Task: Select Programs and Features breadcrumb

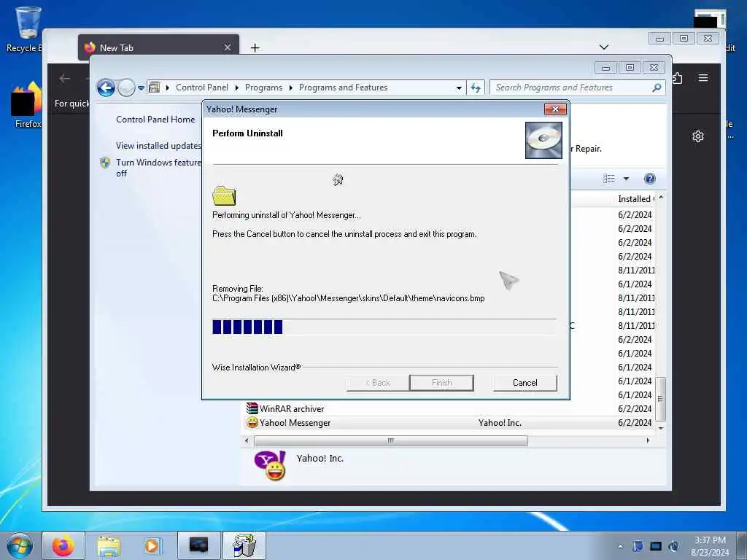Action: point(343,87)
